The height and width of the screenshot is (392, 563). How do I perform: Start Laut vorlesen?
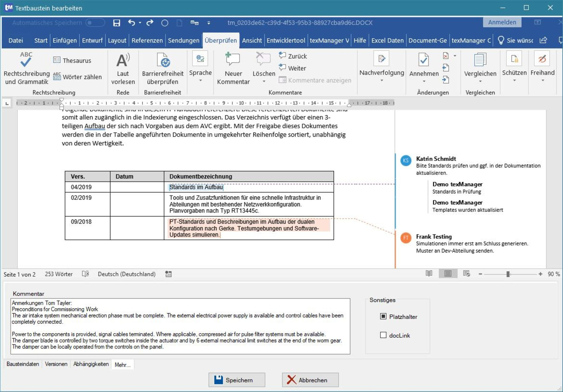[123, 68]
